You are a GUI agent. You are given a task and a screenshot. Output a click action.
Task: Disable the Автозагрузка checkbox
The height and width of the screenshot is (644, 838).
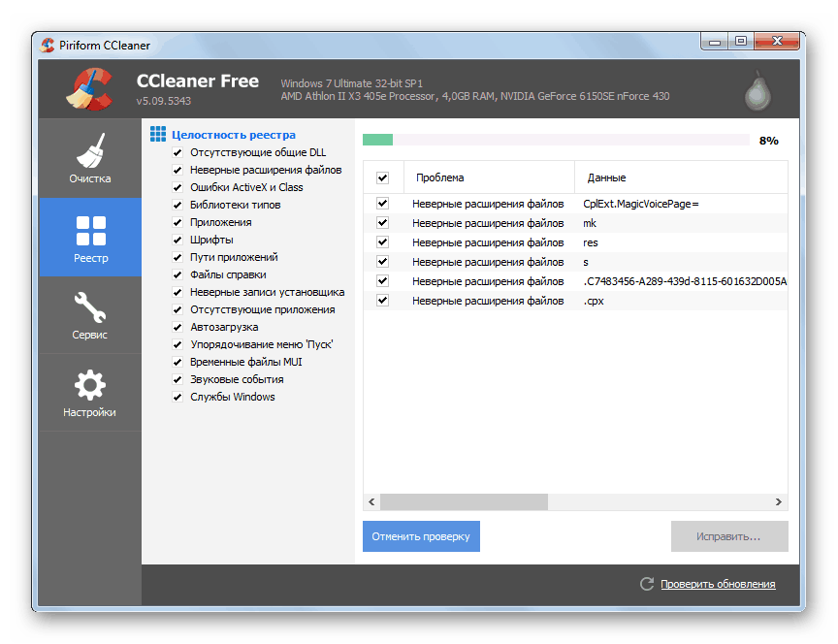click(x=177, y=327)
